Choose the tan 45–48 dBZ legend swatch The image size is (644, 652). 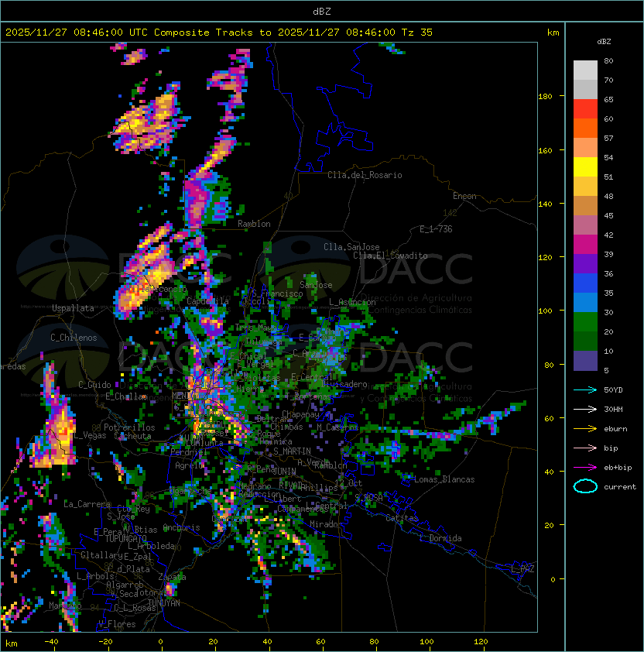click(585, 205)
